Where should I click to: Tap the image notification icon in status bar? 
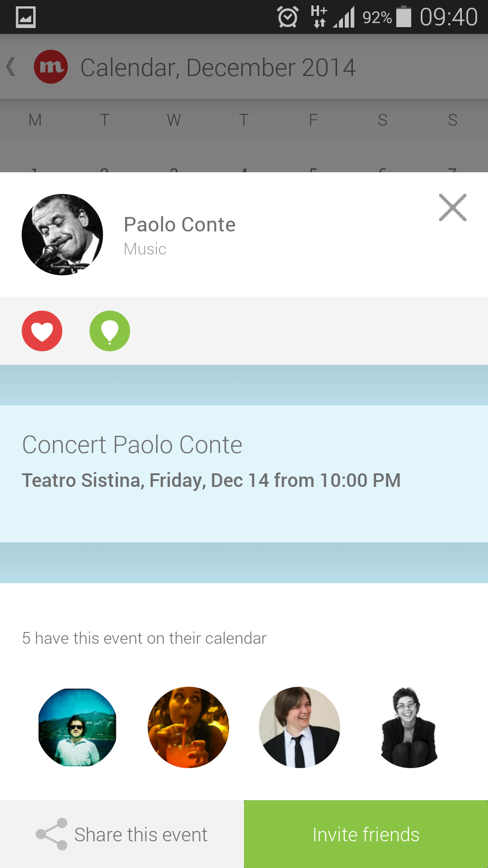pos(26,18)
